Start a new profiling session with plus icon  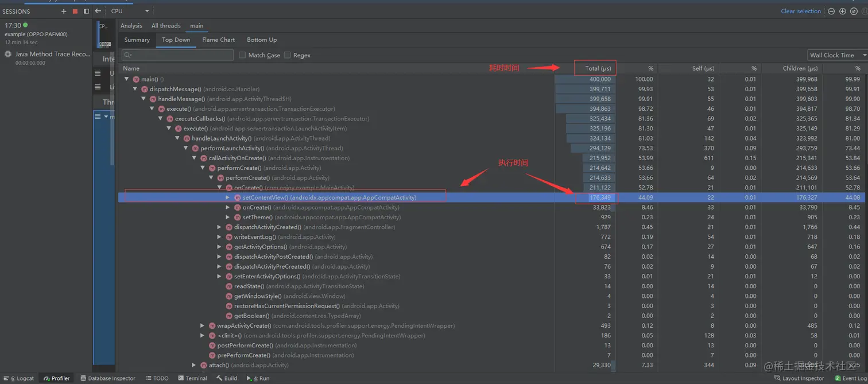pyautogui.click(x=64, y=11)
